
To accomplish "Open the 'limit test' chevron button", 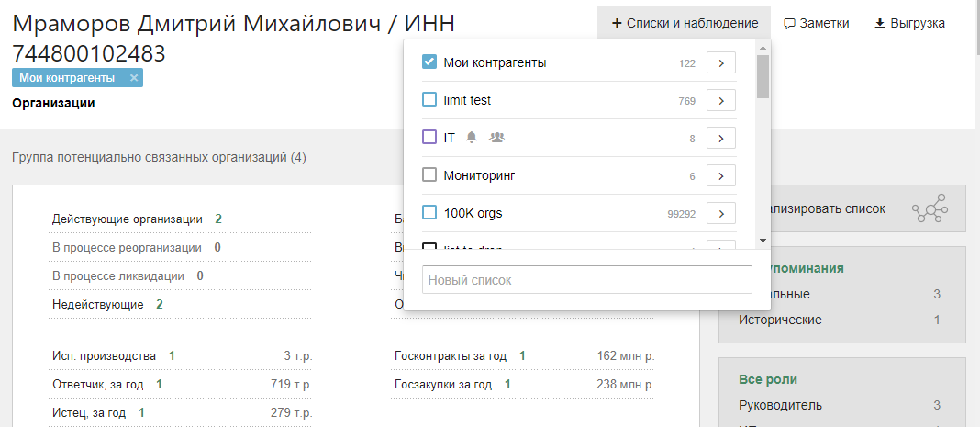I will click(x=721, y=101).
